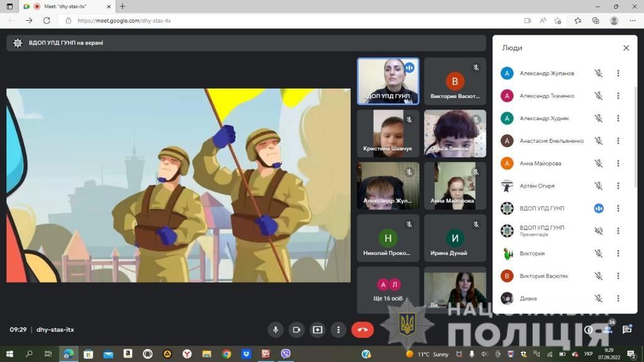Screen dimensions: 644x362
Task: Open options for Артём Огиря
Action: pyautogui.click(x=618, y=186)
